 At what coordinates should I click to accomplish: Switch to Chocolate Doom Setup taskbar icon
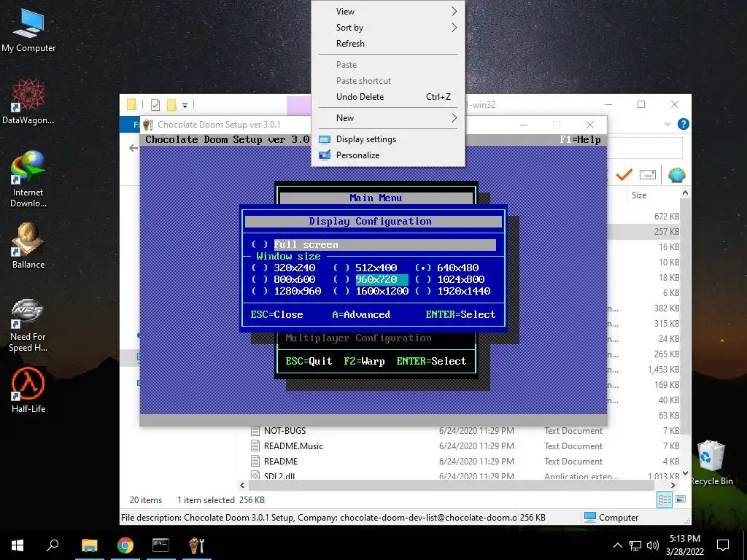coord(196,545)
